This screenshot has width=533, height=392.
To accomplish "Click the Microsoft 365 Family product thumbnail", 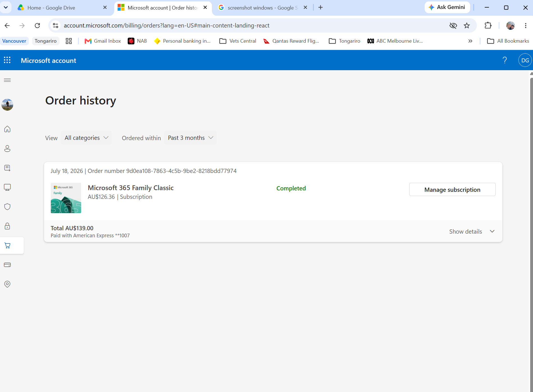I will click(66, 198).
